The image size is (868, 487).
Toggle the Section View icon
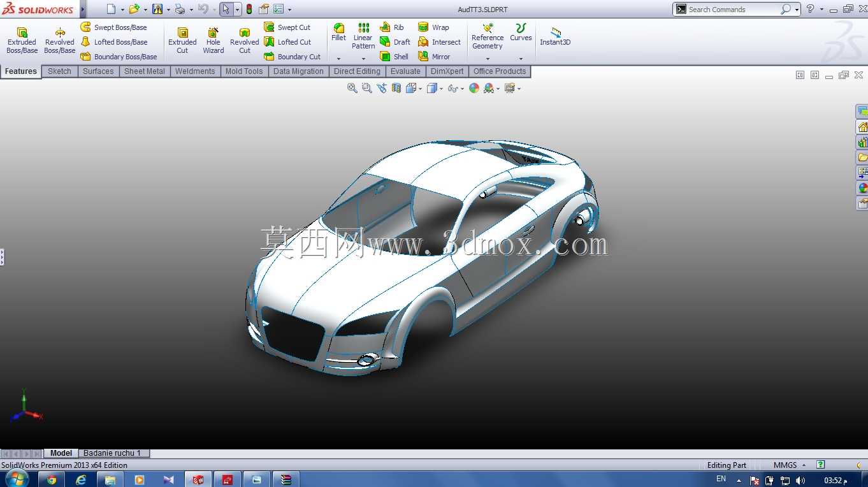(396, 89)
